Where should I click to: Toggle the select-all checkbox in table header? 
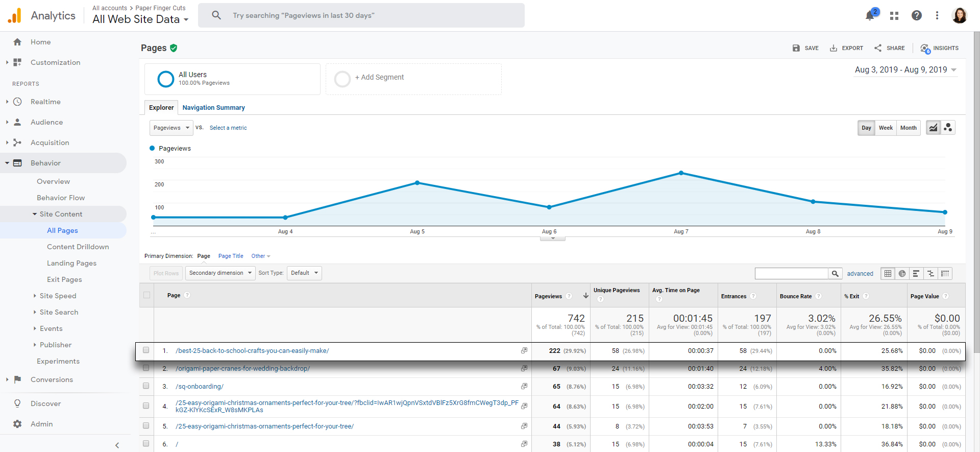[x=147, y=295]
